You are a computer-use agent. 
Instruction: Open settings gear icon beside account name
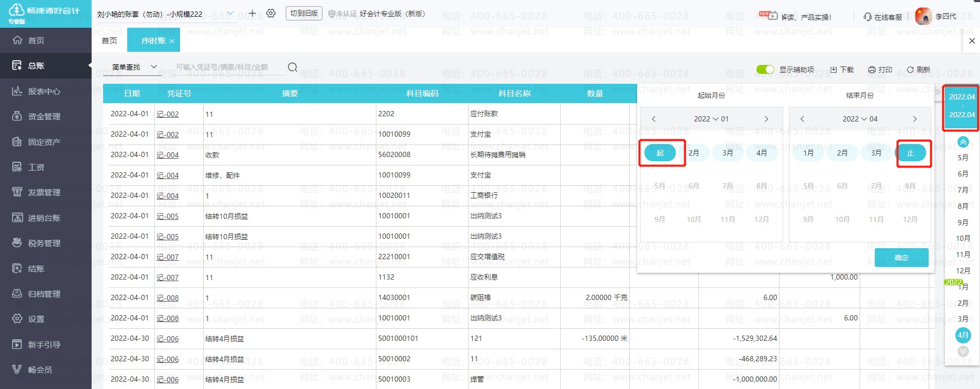coord(271,14)
